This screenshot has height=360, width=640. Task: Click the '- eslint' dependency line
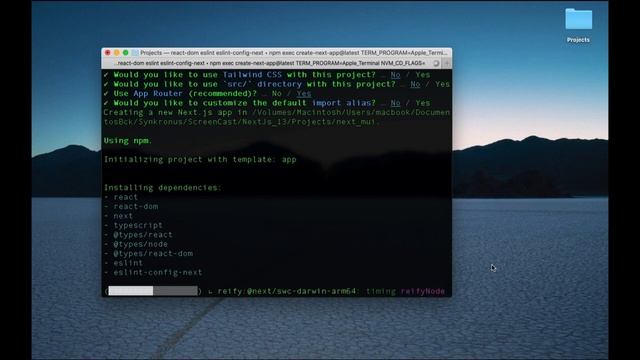pos(123,263)
